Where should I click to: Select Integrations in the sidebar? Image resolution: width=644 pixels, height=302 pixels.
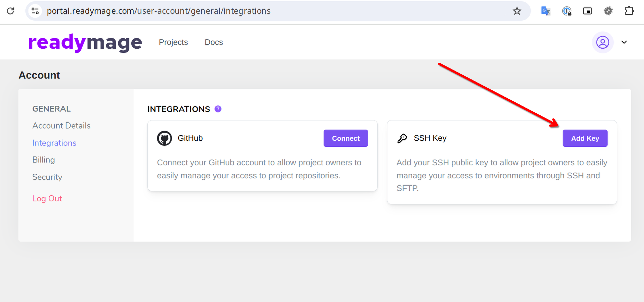click(x=54, y=143)
